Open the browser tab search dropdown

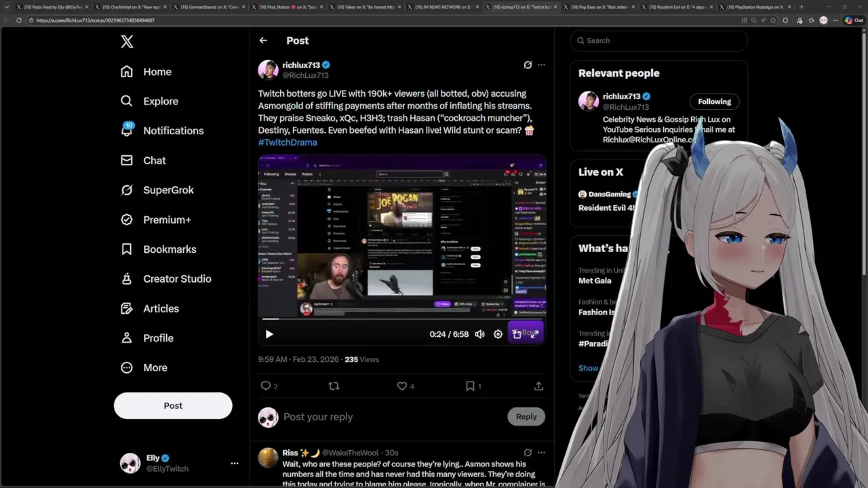click(7, 7)
